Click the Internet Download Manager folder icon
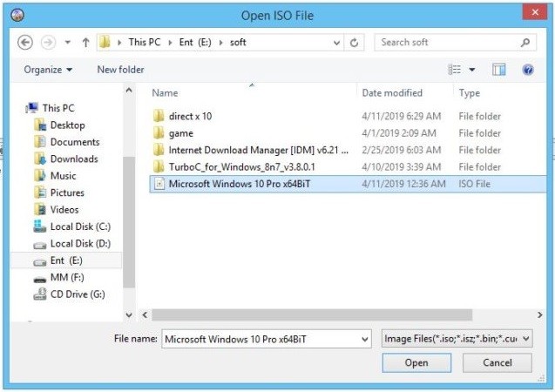Image resolution: width=555 pixels, height=392 pixels. (159, 150)
